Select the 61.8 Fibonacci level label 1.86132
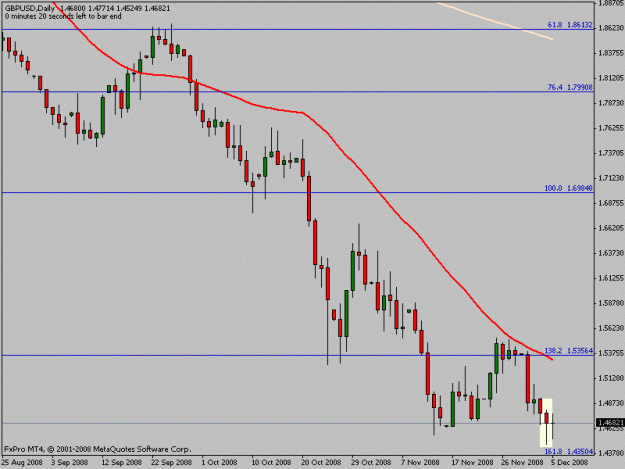 click(570, 25)
